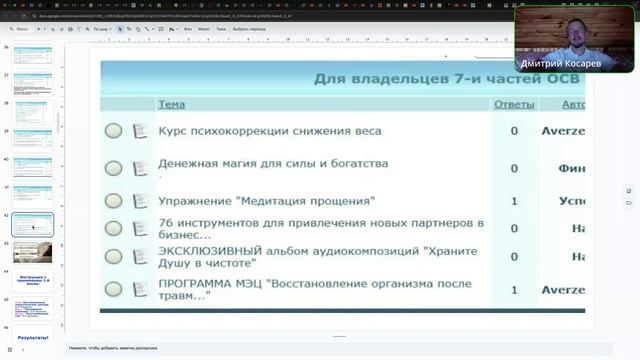Open the lower right side panel icon
Screen dimensions: 640x360
tap(629, 203)
